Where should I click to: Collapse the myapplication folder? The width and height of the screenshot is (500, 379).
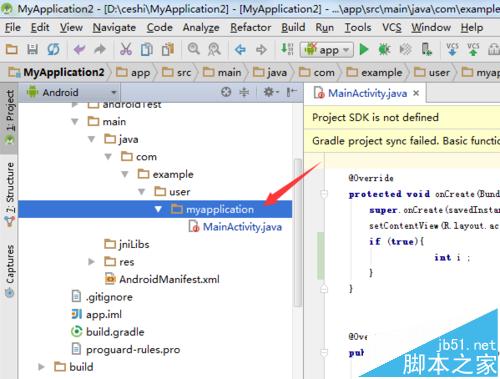tap(158, 209)
